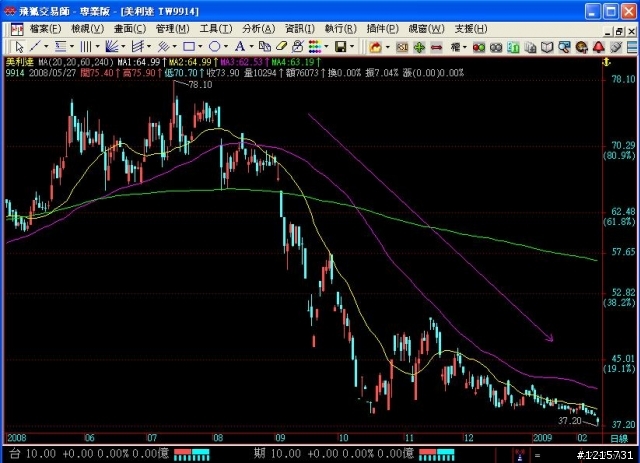This screenshot has height=463, width=640.
Task: Open the 視窗(W) menu
Action: pos(427,29)
